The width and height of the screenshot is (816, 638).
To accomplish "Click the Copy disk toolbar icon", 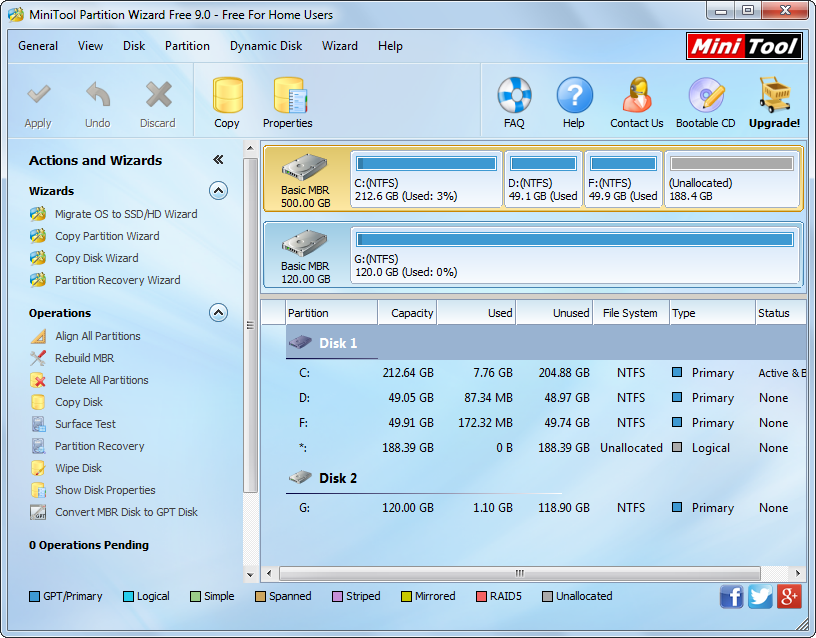I will click(x=227, y=95).
